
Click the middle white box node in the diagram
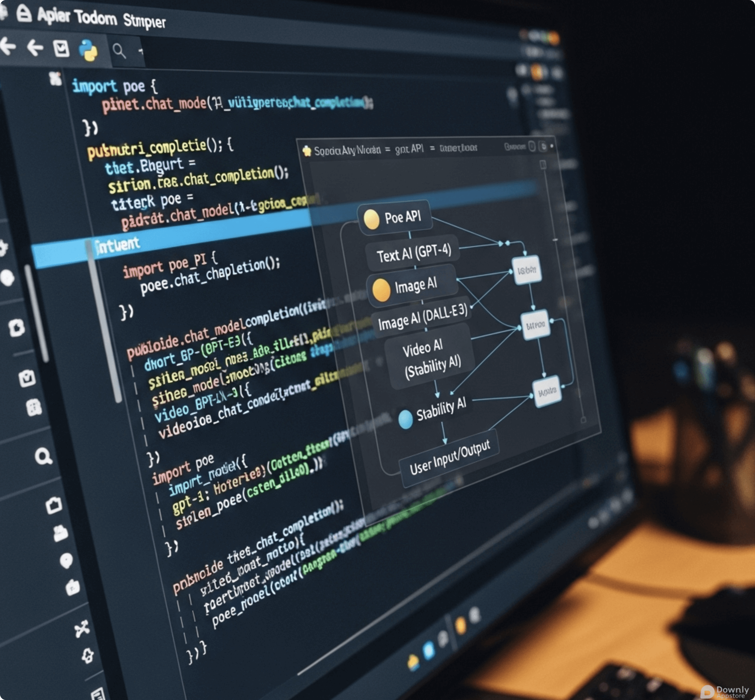pyautogui.click(x=535, y=325)
